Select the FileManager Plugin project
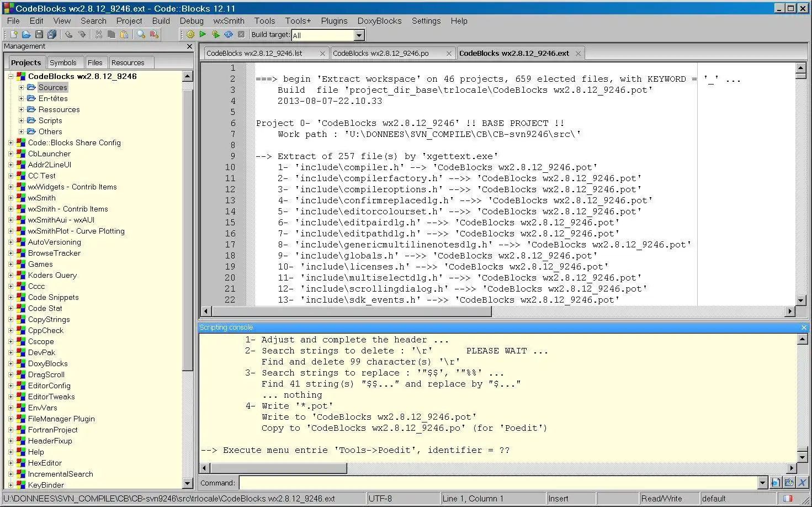The height and width of the screenshot is (507, 812). [x=61, y=419]
